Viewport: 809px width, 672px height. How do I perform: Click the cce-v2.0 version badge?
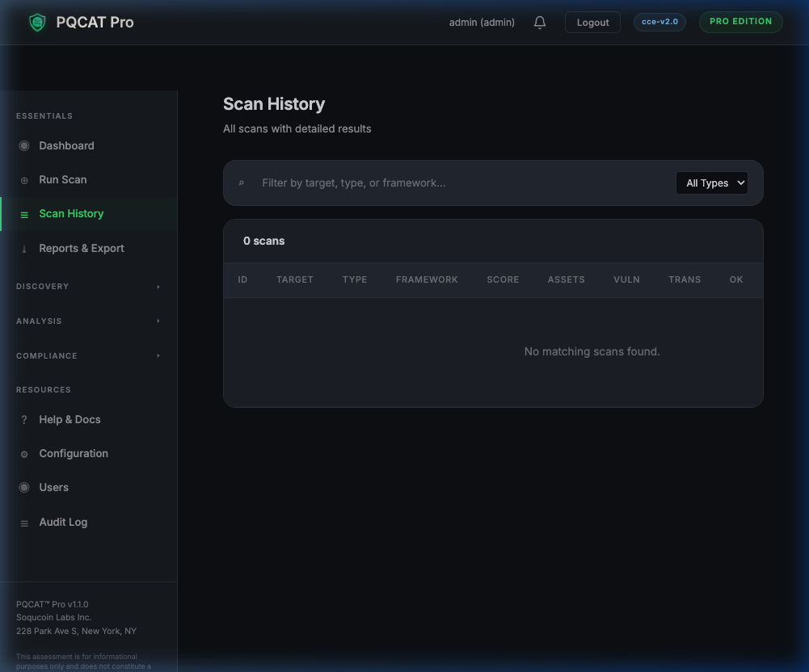coord(659,22)
